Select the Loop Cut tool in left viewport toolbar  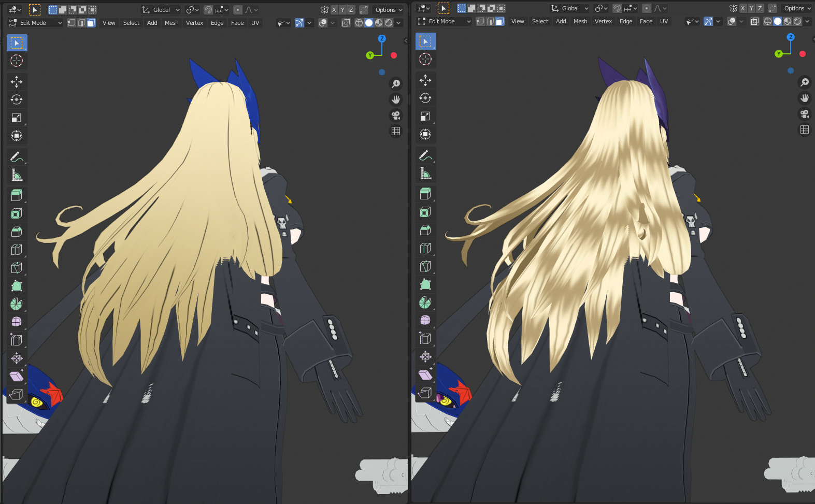(x=17, y=250)
